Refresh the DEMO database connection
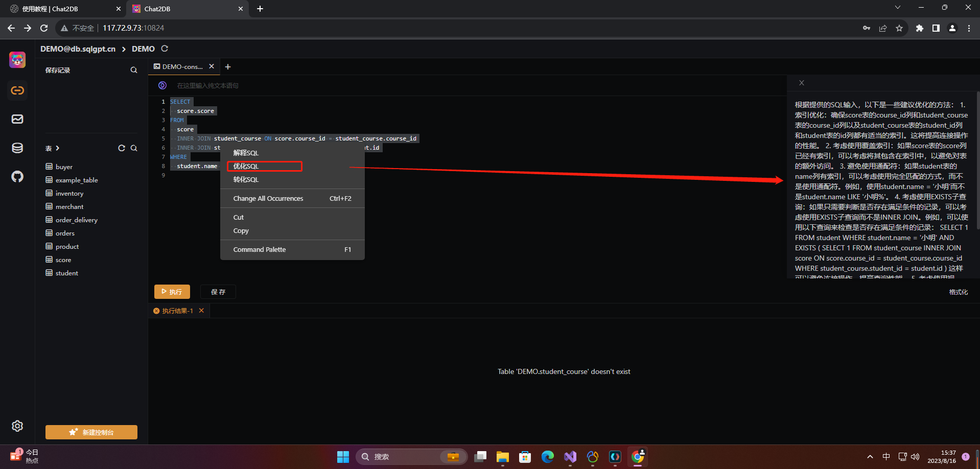Viewport: 980px width, 469px height. (165, 49)
